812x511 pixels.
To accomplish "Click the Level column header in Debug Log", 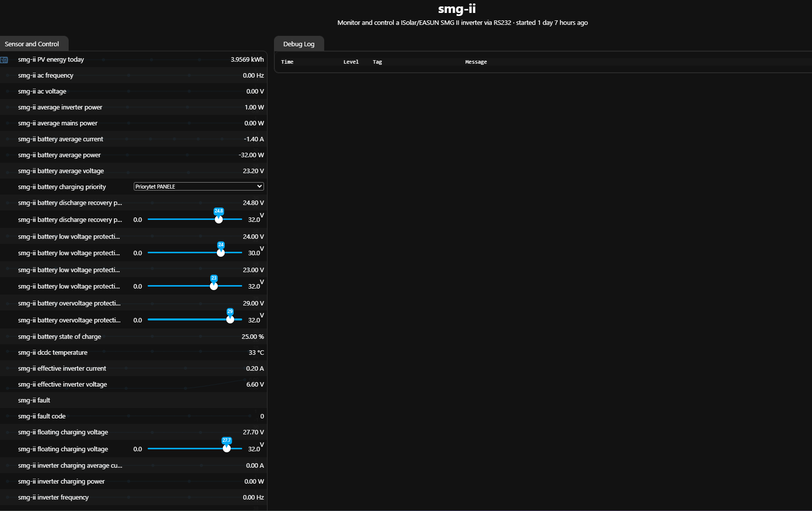I will [x=351, y=62].
